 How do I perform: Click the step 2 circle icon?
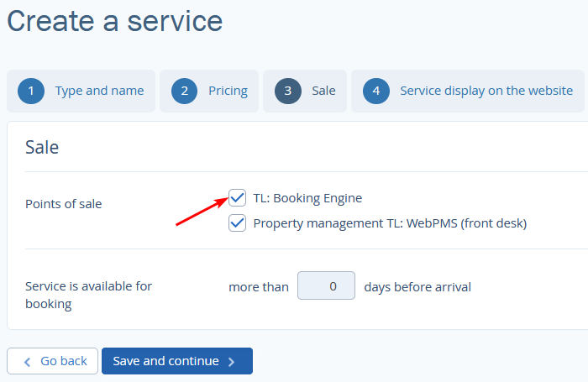click(x=185, y=92)
